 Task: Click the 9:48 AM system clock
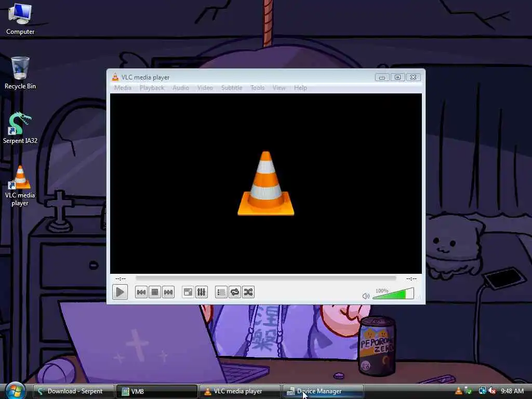(x=512, y=391)
